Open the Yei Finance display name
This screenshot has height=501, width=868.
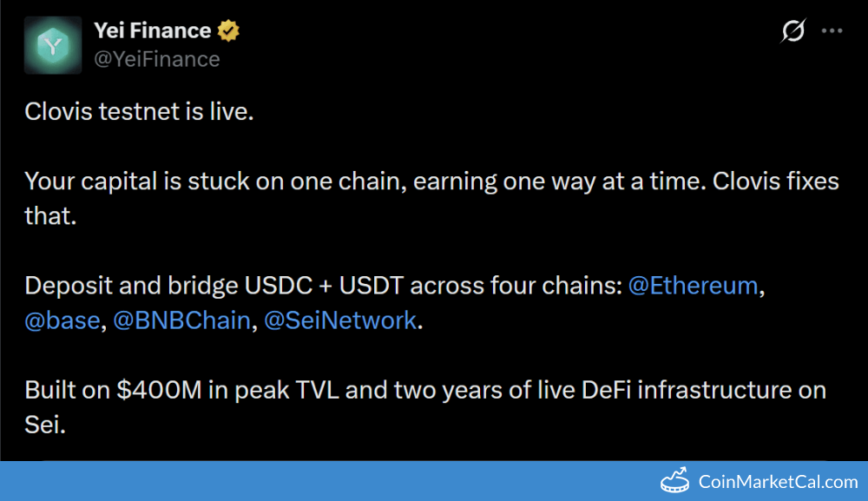[152, 31]
